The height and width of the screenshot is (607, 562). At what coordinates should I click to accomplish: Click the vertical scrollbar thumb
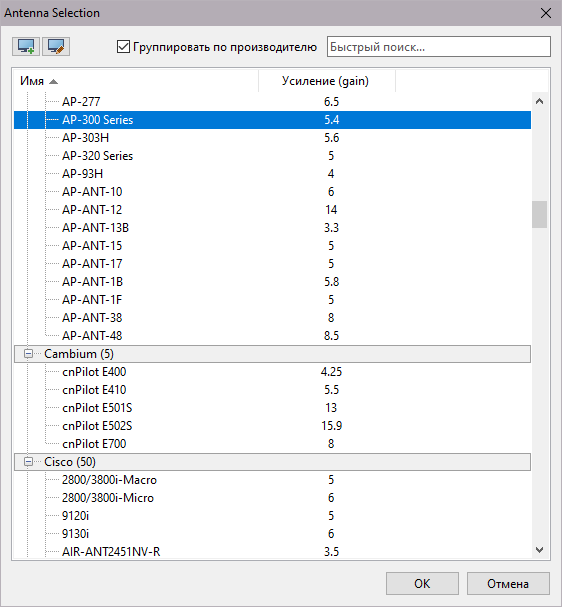click(x=540, y=214)
